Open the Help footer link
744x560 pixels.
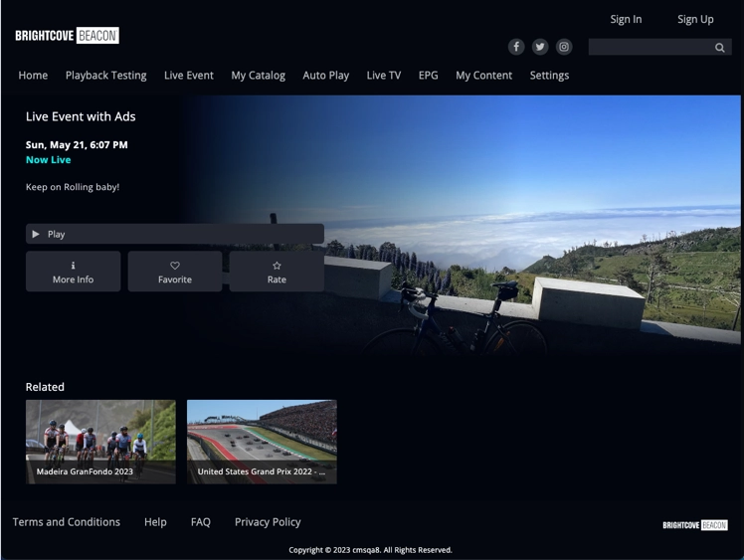(x=155, y=522)
